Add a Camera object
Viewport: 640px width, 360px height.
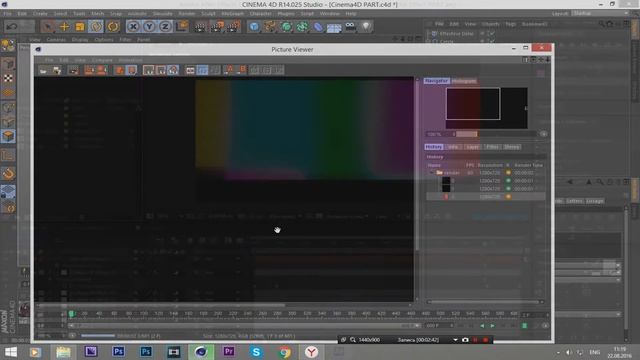351,27
